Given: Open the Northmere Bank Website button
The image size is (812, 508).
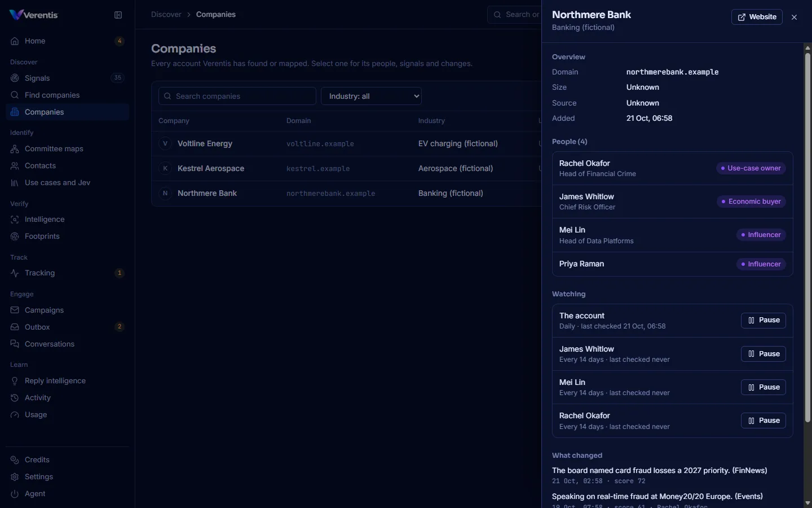Looking at the screenshot, I should 757,17.
